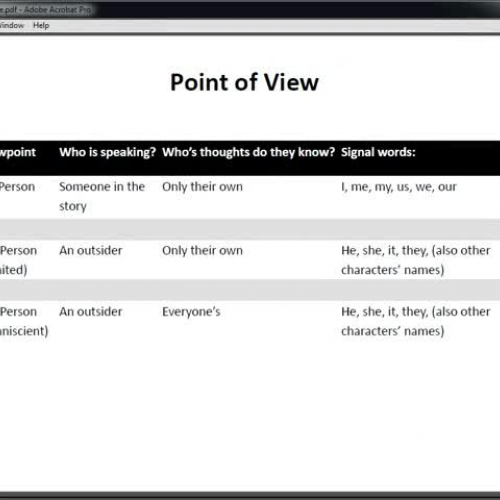Click the 'Who is speaking?' column header
The width and height of the screenshot is (500, 500).
click(108, 152)
